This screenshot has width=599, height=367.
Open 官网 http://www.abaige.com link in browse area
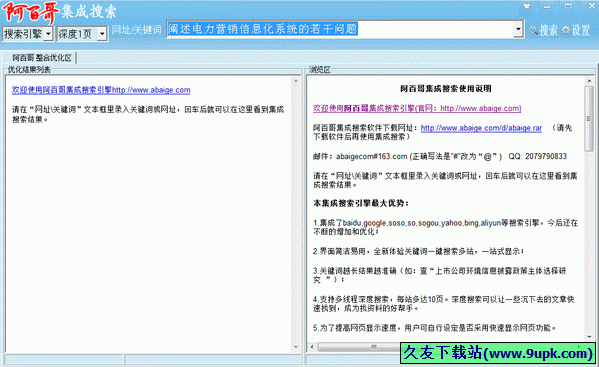click(x=417, y=108)
